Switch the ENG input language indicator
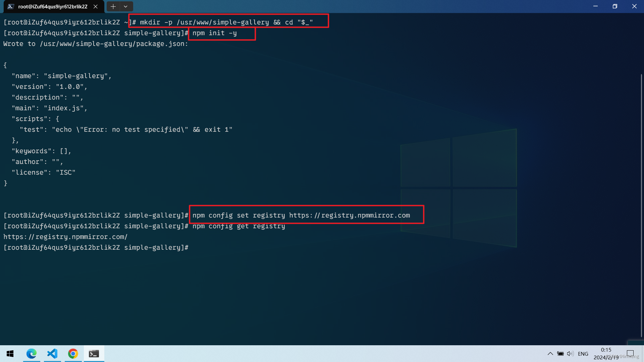Screen dimensions: 644x362 click(x=583, y=354)
